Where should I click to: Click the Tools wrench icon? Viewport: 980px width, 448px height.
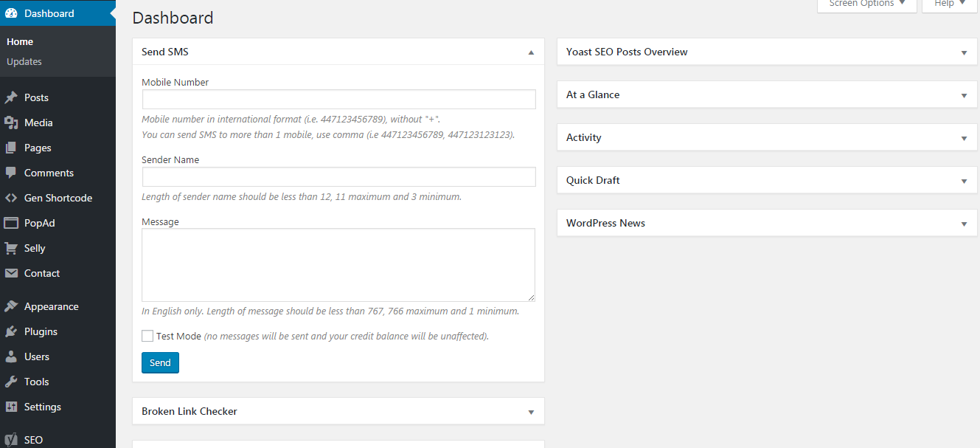click(x=11, y=382)
